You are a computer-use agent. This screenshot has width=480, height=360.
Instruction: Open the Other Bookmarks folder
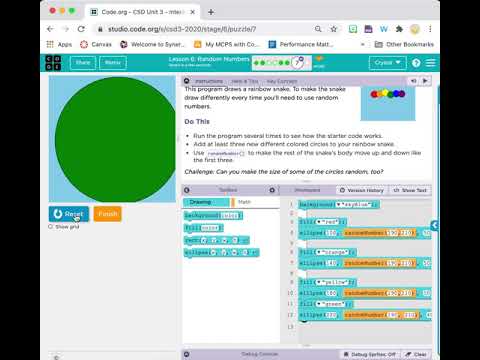tap(404, 44)
